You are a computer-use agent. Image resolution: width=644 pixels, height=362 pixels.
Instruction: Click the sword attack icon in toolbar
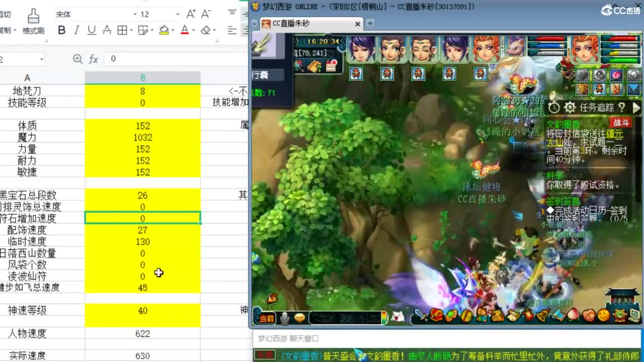point(420,315)
